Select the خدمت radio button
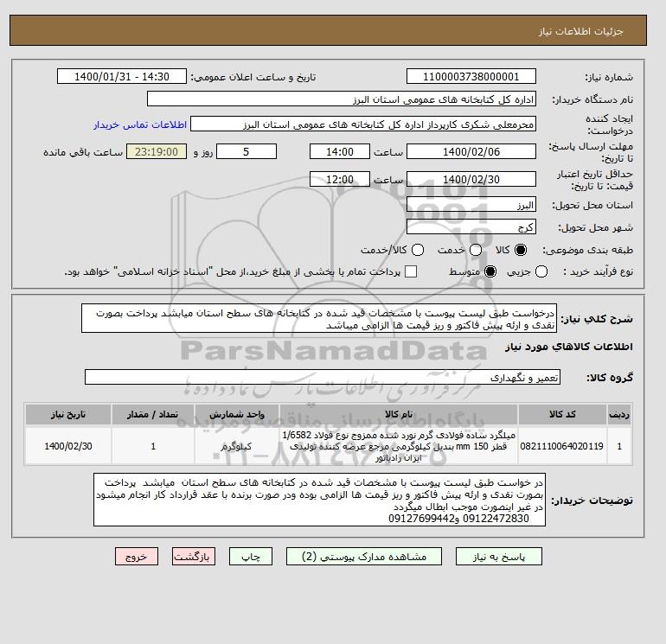The image size is (666, 644). [476, 250]
